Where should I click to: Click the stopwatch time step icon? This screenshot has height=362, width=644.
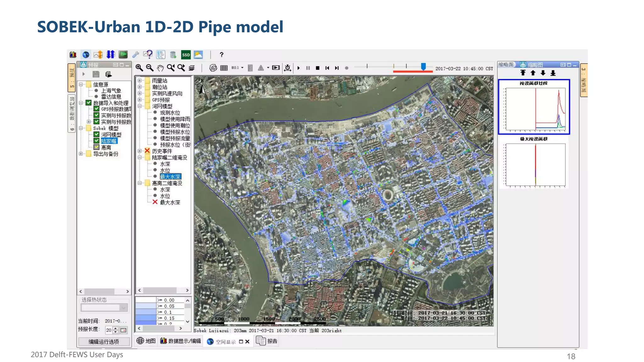pyautogui.click(x=287, y=68)
